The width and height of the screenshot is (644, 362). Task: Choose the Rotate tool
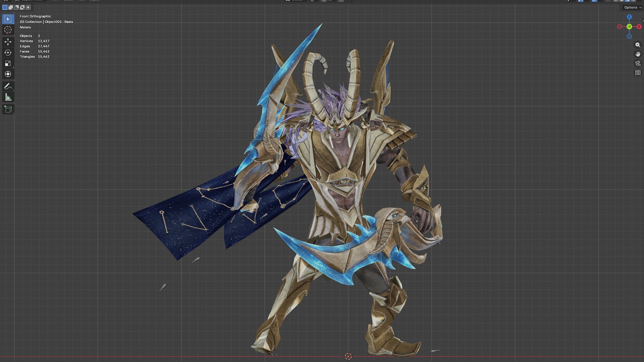click(8, 52)
